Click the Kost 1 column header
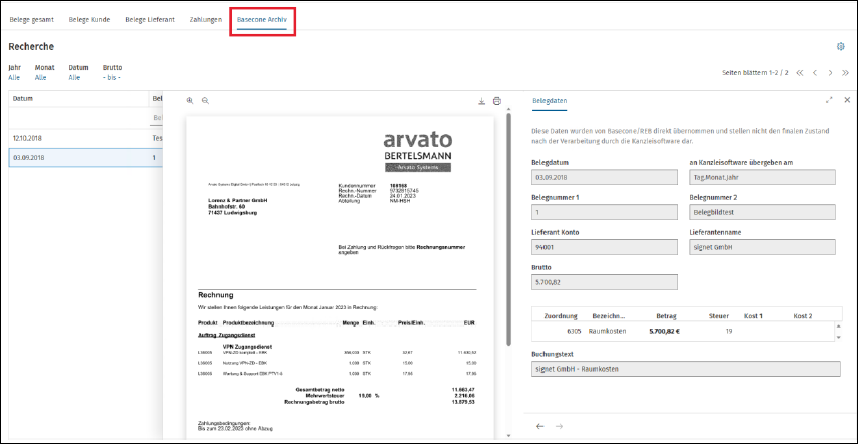This screenshot has width=858, height=444. coord(753,316)
